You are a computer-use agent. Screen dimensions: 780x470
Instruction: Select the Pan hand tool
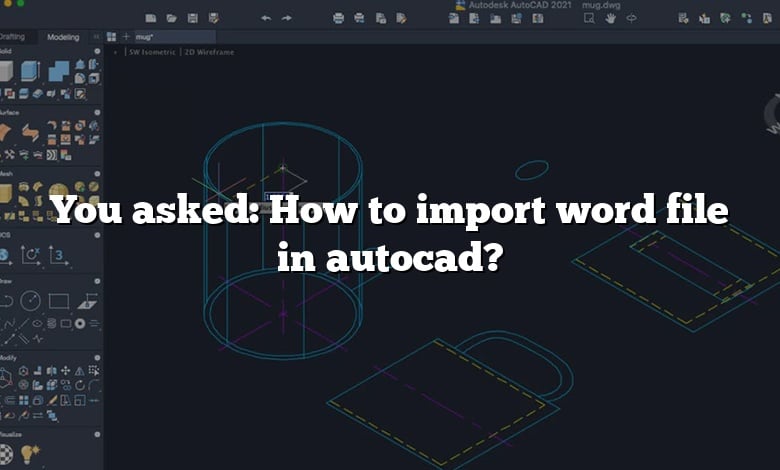click(x=610, y=18)
